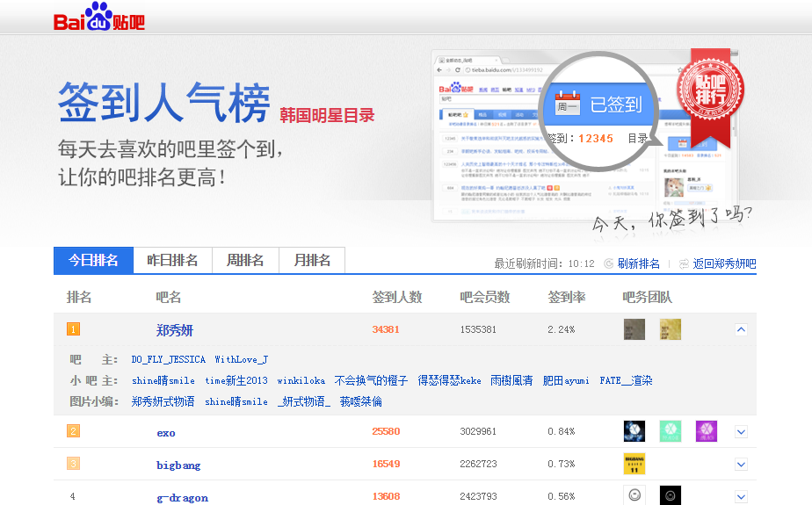Open the 韩国明星目录 link
The height and width of the screenshot is (505, 812).
coord(327,115)
